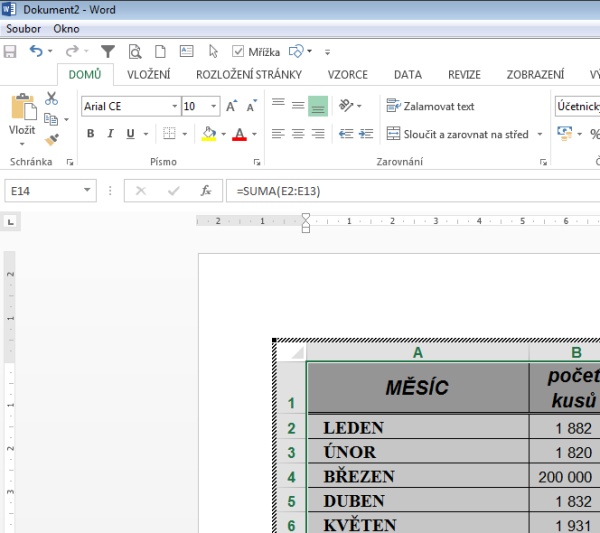Increase indent icon
This screenshot has height=533, width=600.
[366, 134]
